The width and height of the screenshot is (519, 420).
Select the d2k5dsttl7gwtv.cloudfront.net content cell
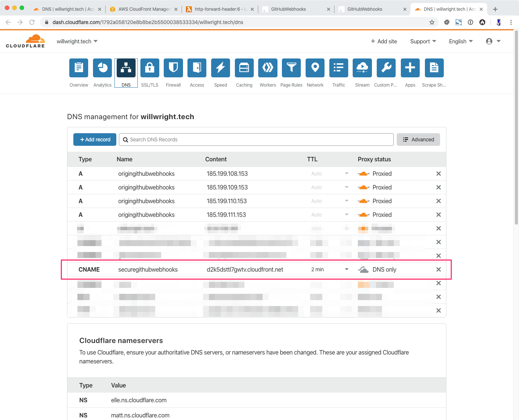(245, 269)
